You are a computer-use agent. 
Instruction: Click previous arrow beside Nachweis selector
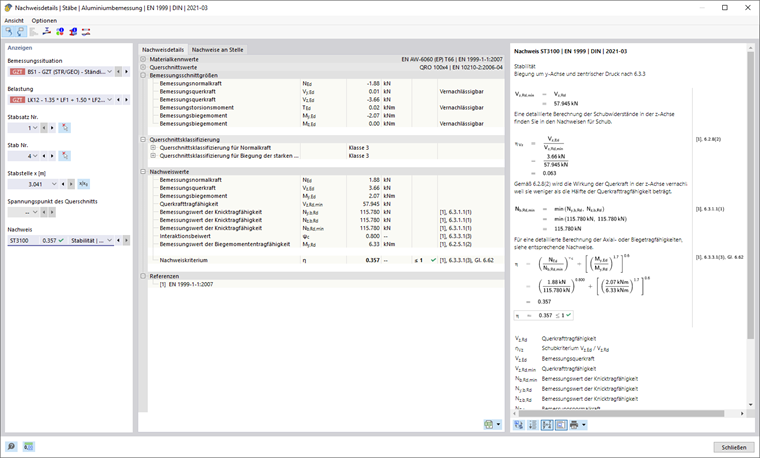coord(119,240)
